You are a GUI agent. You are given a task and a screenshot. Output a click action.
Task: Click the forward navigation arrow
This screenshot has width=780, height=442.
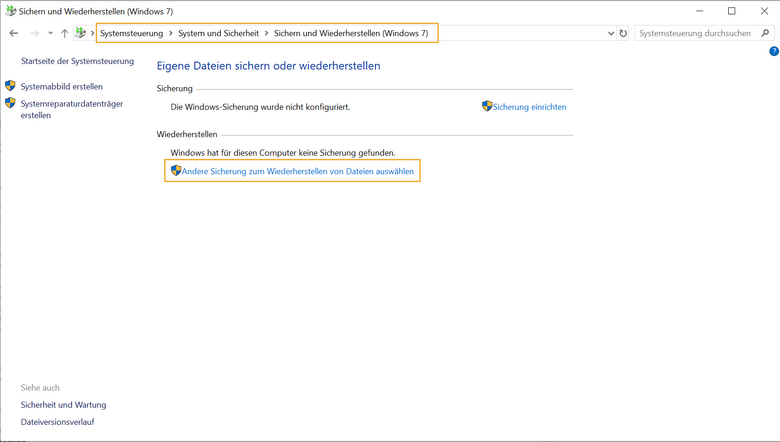pyautogui.click(x=34, y=33)
